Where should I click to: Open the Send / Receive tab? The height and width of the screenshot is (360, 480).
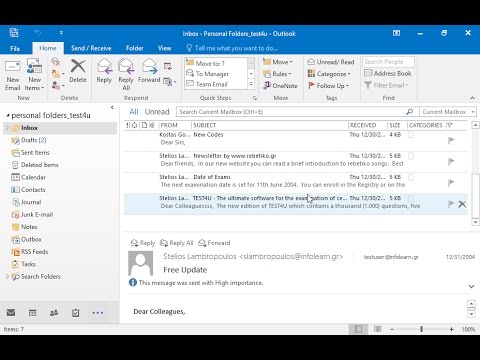tap(91, 48)
